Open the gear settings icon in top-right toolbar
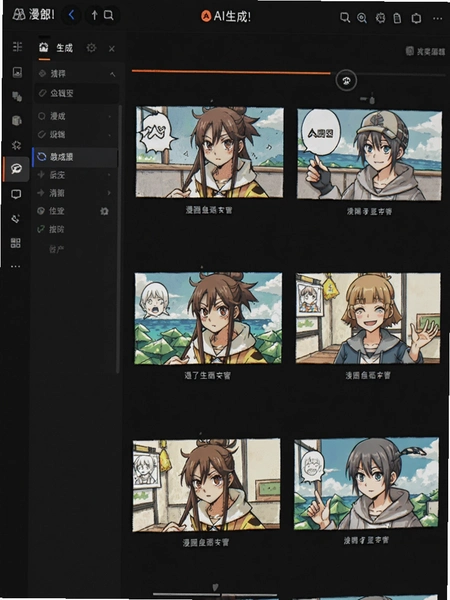Image resolution: width=450 pixels, height=600 pixels. click(380, 18)
